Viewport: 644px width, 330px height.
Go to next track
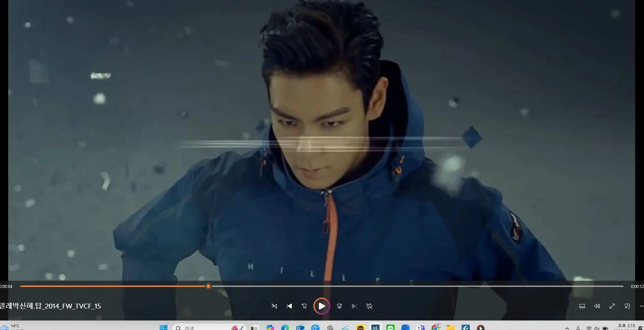pyautogui.click(x=354, y=306)
